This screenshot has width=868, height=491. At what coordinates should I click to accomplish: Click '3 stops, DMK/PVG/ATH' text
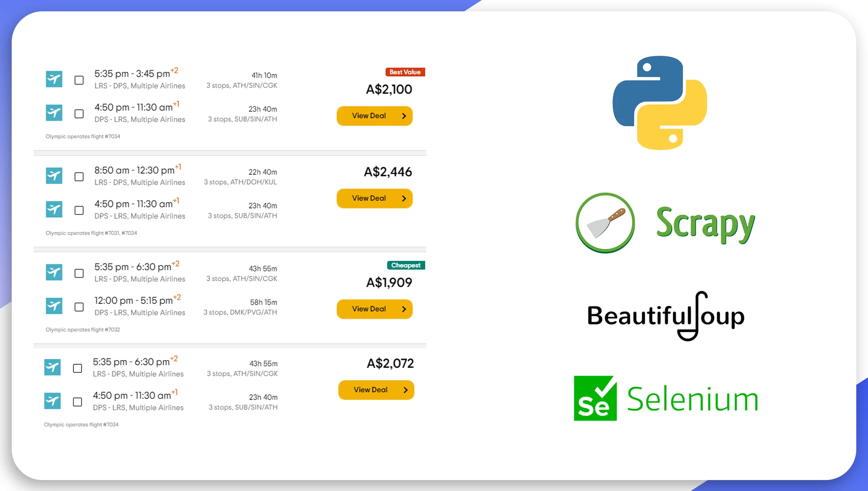pyautogui.click(x=241, y=312)
